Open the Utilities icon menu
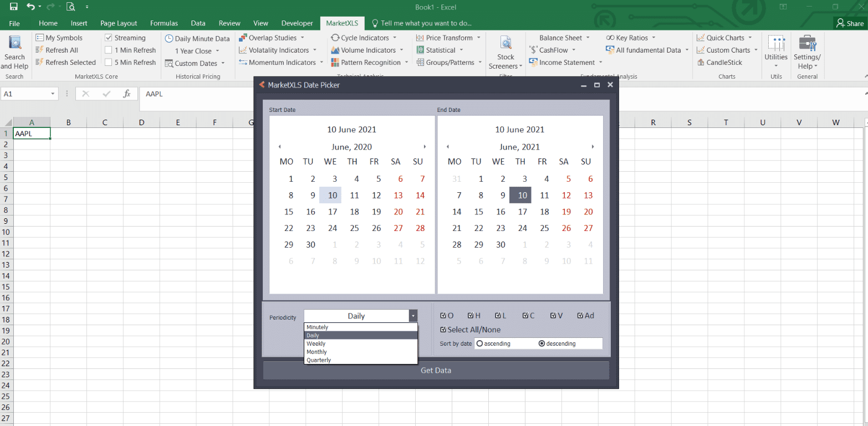Screen dimensions: 868x426 pyautogui.click(x=776, y=44)
